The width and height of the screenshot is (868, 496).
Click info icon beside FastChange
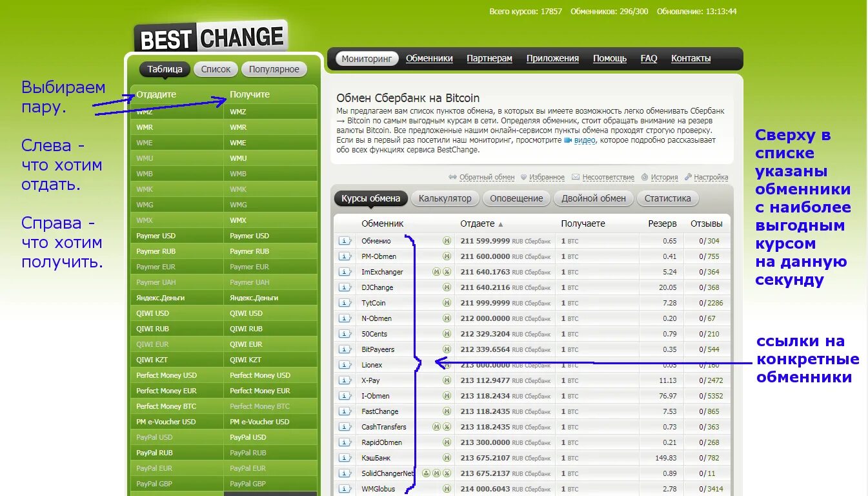pyautogui.click(x=345, y=411)
